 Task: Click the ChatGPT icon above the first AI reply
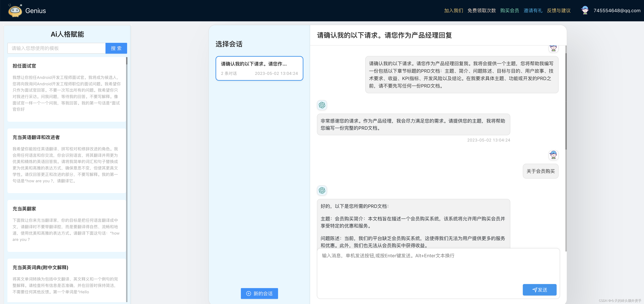tap(322, 105)
